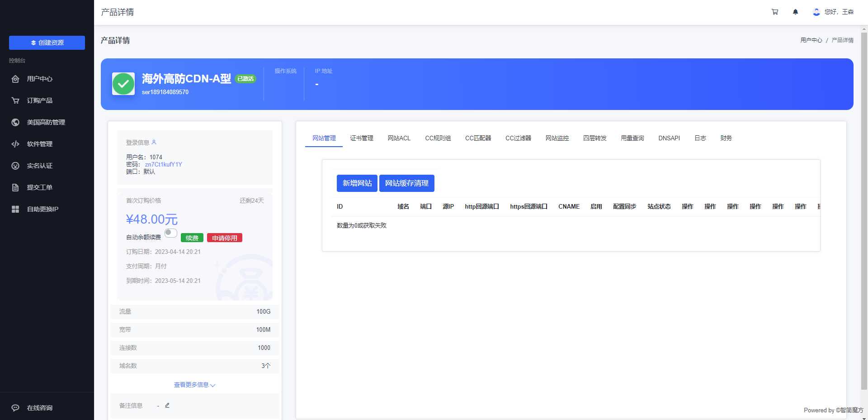The height and width of the screenshot is (420, 868).
Task: Open 提交工单 in the sidebar
Action: pos(40,187)
